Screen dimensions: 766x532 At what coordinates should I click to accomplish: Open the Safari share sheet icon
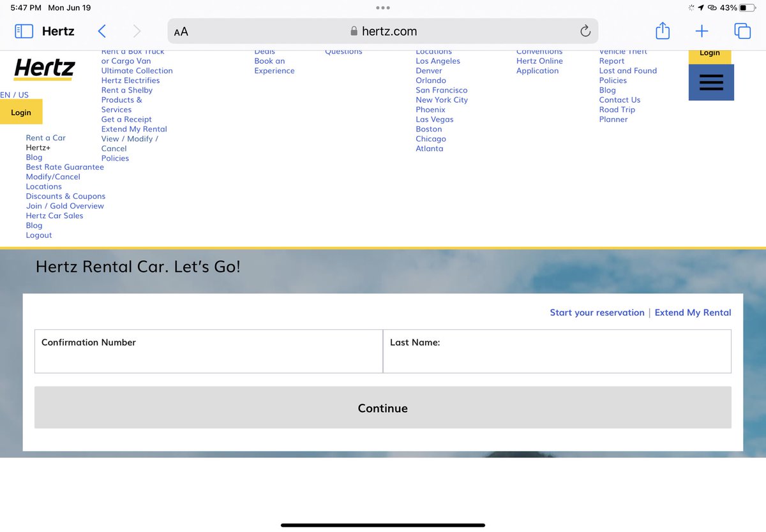(x=663, y=31)
